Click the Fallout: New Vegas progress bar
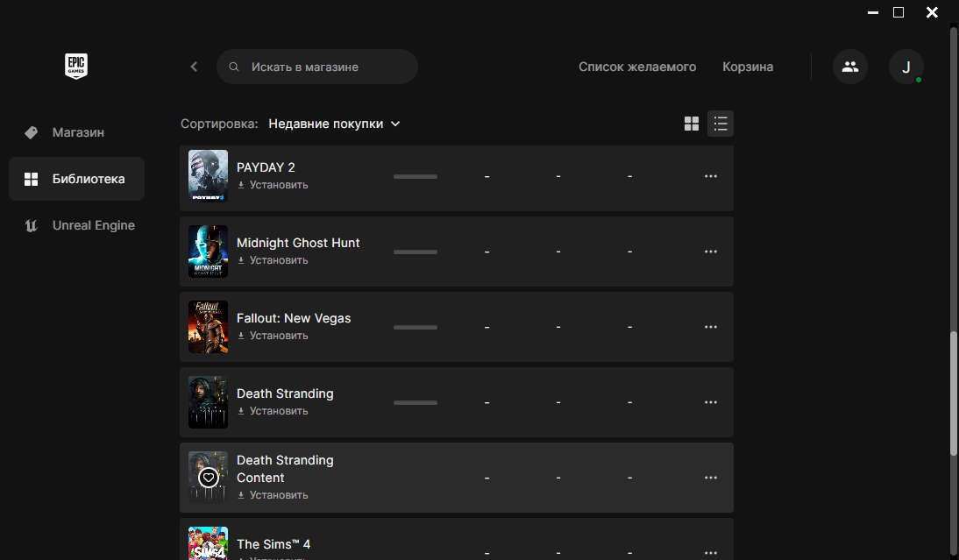This screenshot has width=959, height=560. tap(416, 327)
